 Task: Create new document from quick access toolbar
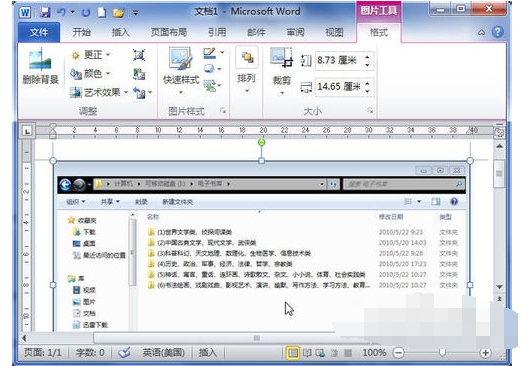[102, 13]
